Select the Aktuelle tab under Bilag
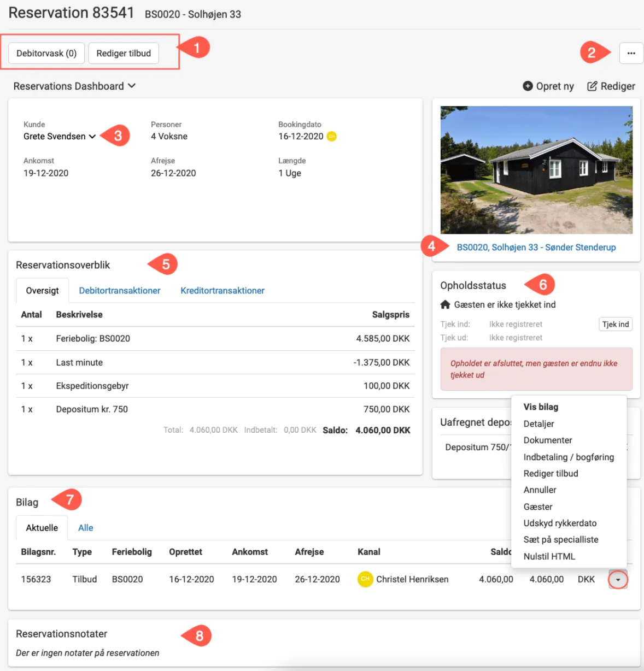Image resolution: width=644 pixels, height=671 pixels. click(x=42, y=528)
